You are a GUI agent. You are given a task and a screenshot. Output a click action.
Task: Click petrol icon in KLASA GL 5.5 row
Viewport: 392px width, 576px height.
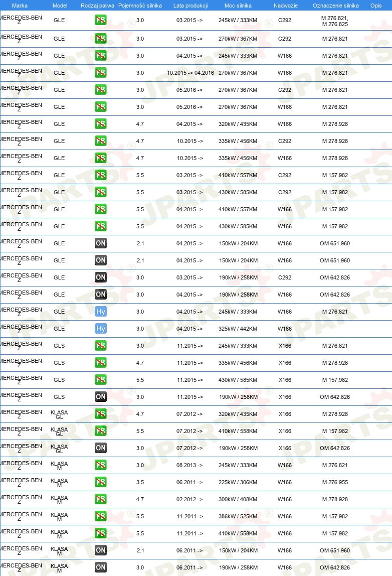pos(101,431)
